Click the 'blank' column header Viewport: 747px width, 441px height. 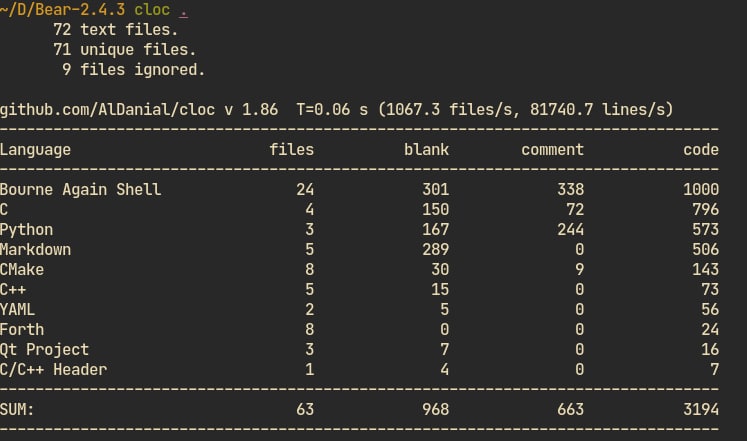(426, 150)
